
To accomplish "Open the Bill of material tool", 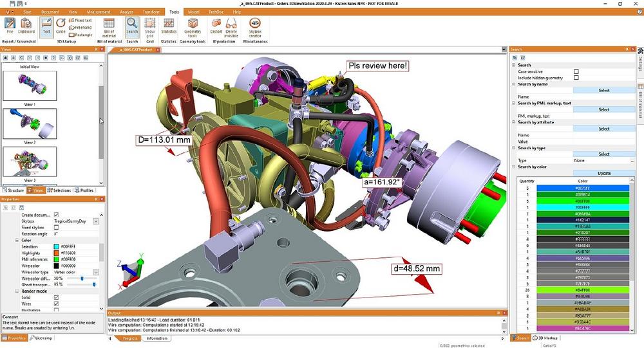I will (109, 28).
